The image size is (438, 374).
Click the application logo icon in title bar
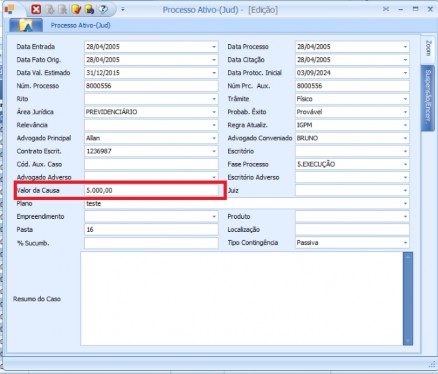click(9, 9)
